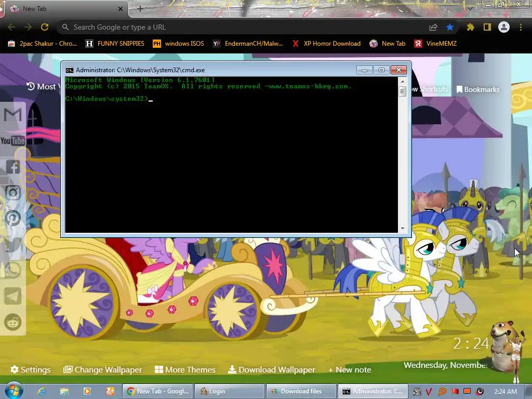Switch to the Login taskbar button

pyautogui.click(x=229, y=391)
